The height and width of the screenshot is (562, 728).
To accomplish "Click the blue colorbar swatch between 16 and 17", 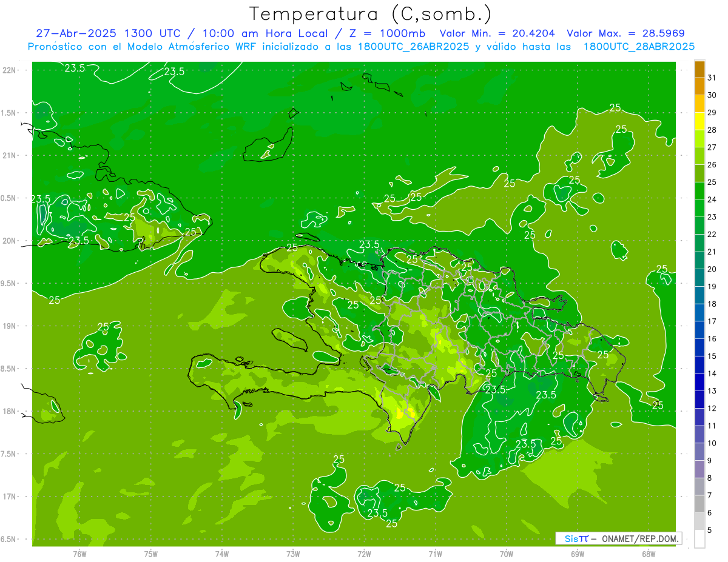I will pos(699,330).
